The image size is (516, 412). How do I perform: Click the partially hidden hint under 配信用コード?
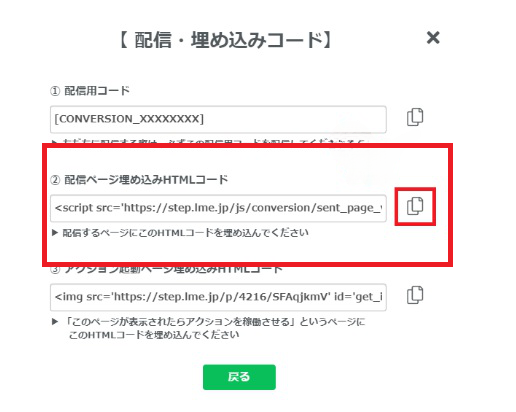(x=208, y=142)
